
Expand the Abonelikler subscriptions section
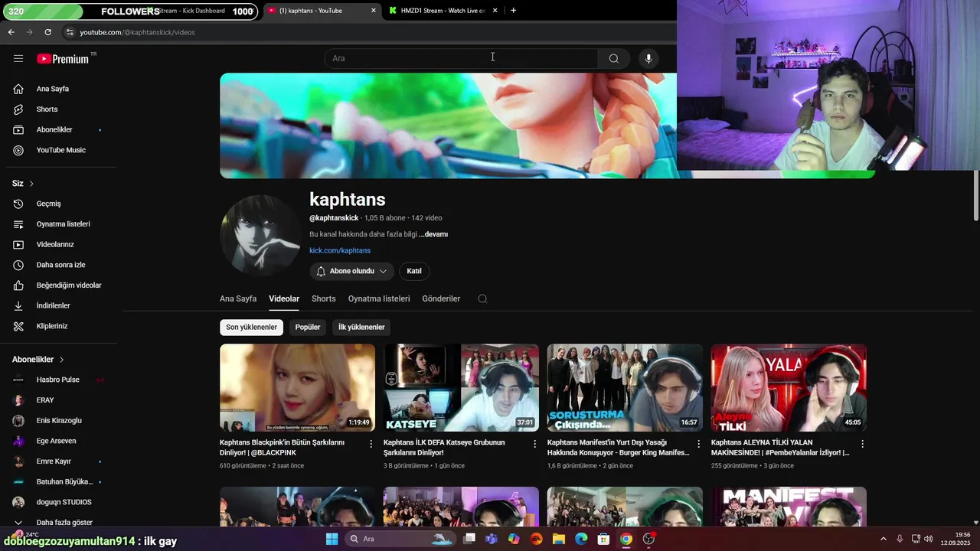[x=38, y=360]
